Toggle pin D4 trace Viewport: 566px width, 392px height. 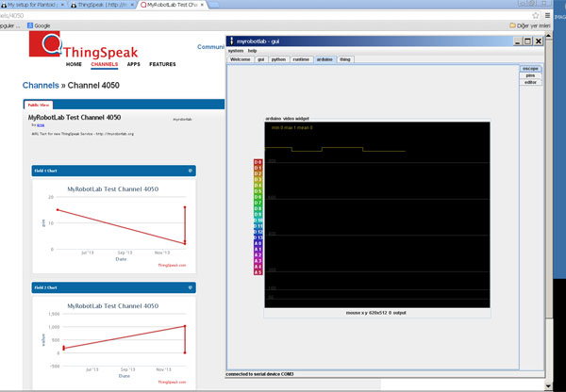[258, 186]
